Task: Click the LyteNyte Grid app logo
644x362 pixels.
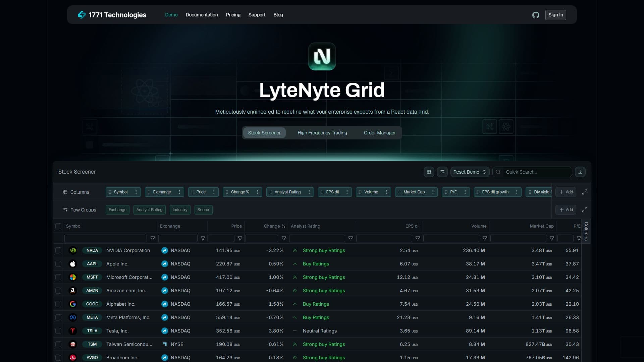Action: coord(322,56)
